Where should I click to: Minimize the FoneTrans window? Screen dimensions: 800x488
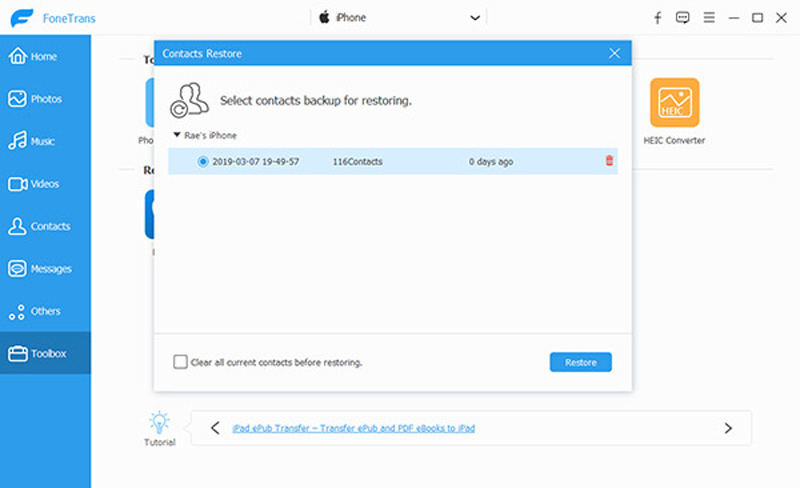(x=734, y=18)
